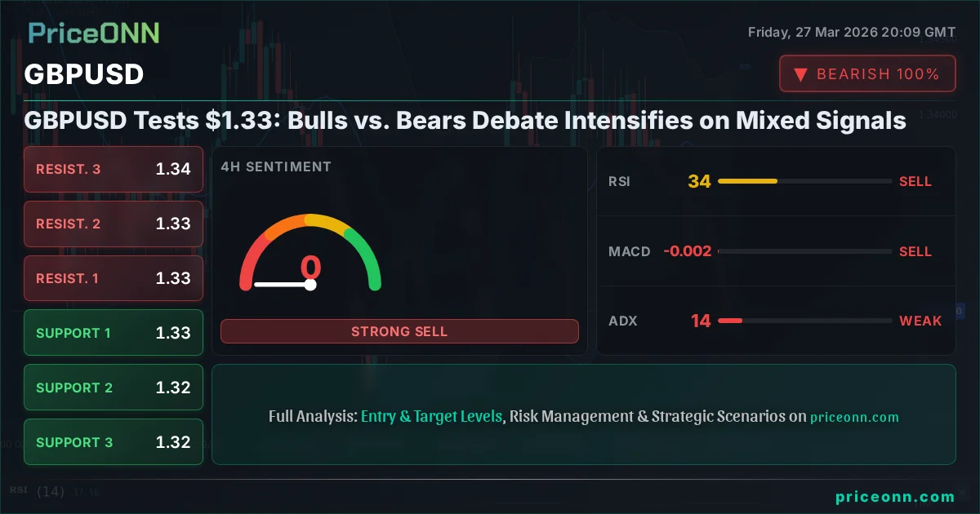
Task: Click the RSI indicator bar
Action: [804, 181]
